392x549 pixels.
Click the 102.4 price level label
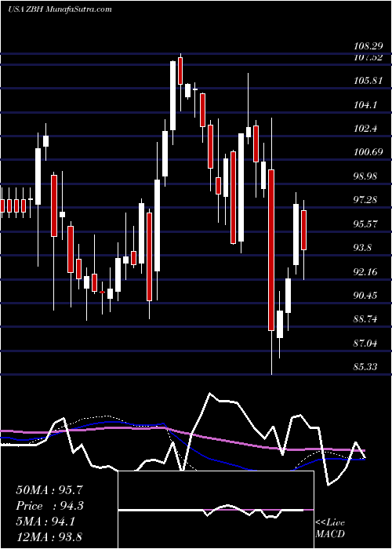pos(367,129)
